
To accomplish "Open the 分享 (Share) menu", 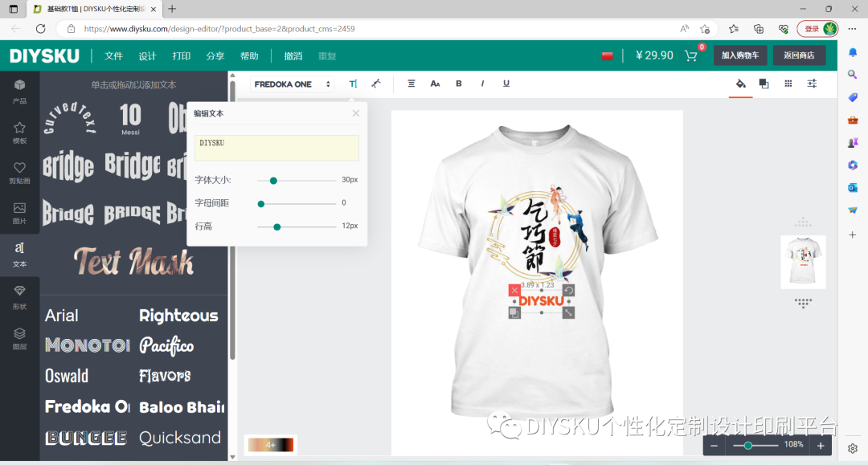I will pyautogui.click(x=215, y=56).
